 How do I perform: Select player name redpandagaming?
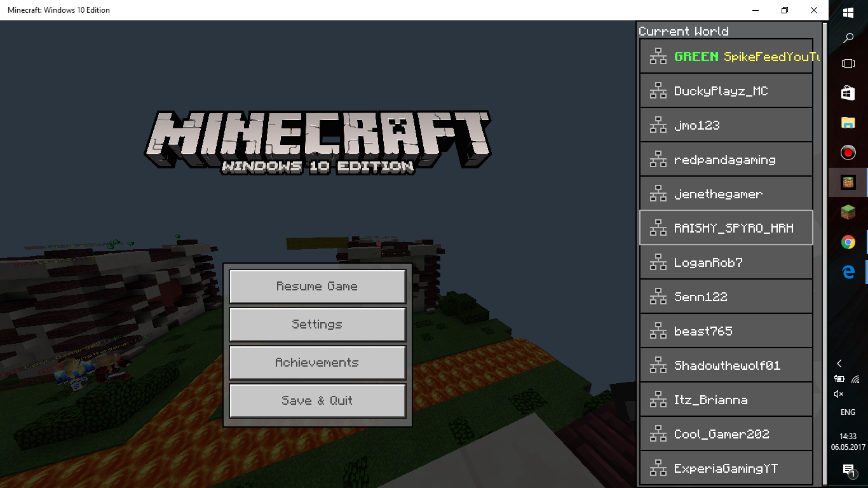click(x=725, y=160)
